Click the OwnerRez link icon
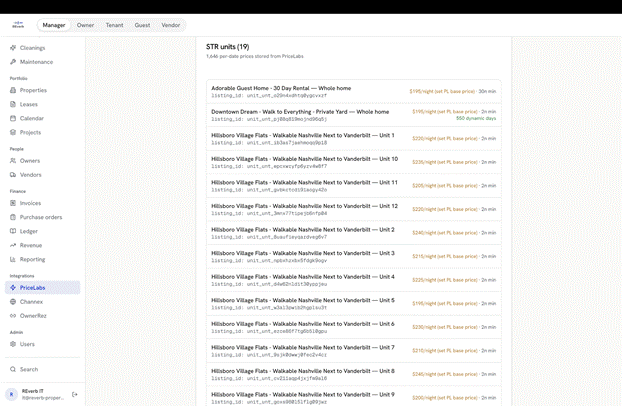Image resolution: width=622 pixels, height=406 pixels. coord(13,316)
